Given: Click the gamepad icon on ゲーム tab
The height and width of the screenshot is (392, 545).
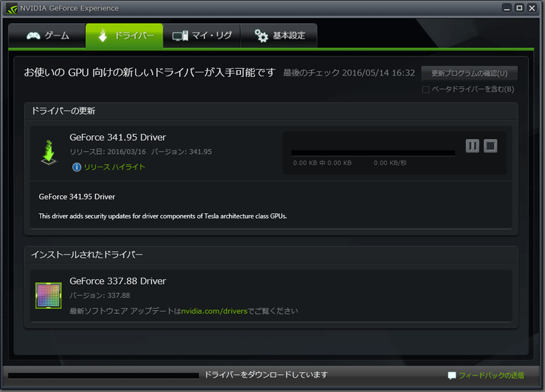Looking at the screenshot, I should click(33, 36).
